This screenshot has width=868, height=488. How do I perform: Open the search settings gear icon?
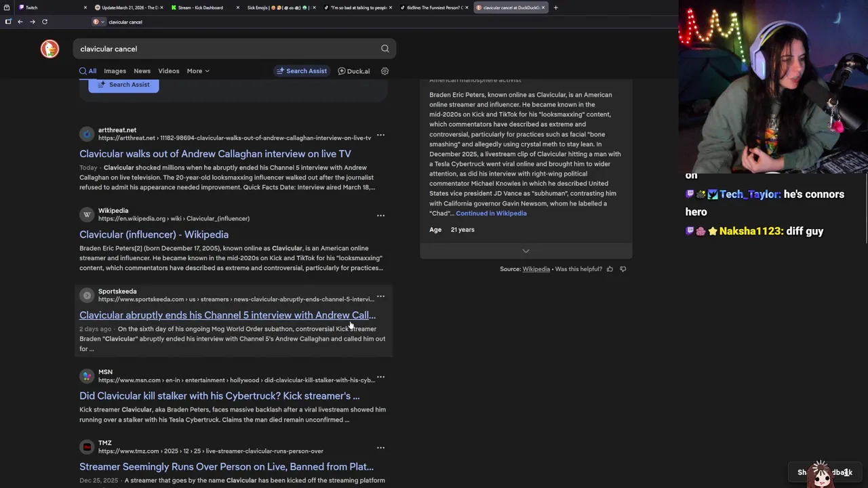pyautogui.click(x=384, y=71)
